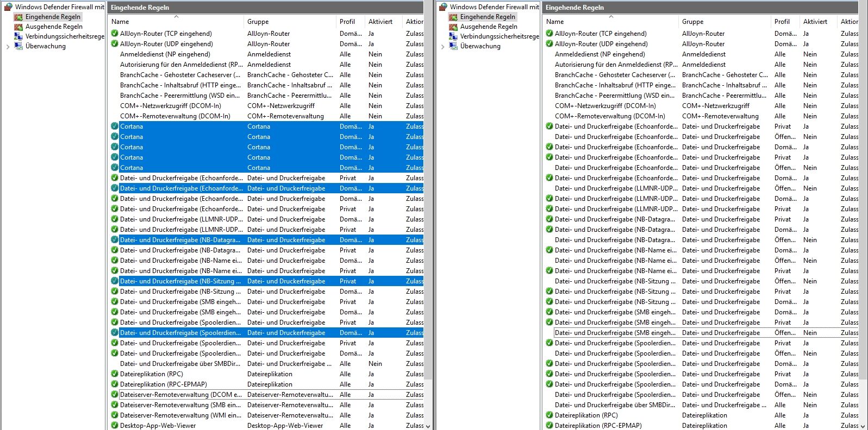Select Verbindungssicherheitsregeln in left window tree
This screenshot has width=868, height=430.
tap(65, 36)
